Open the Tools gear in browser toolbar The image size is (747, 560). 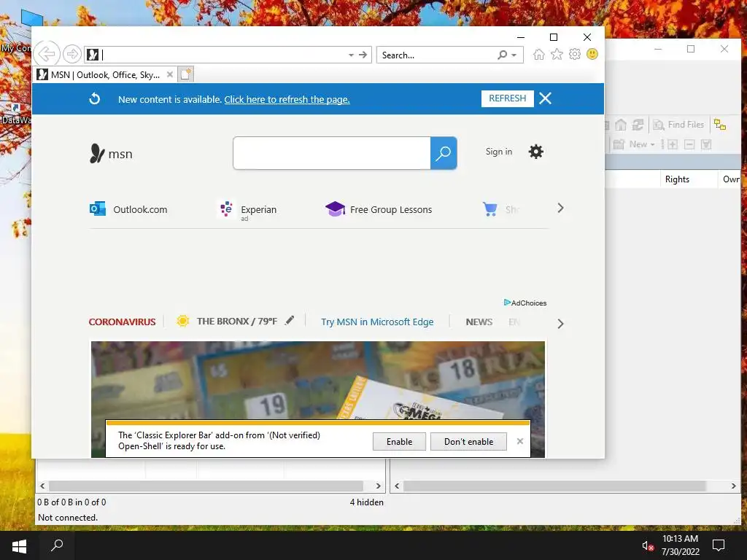(x=575, y=54)
